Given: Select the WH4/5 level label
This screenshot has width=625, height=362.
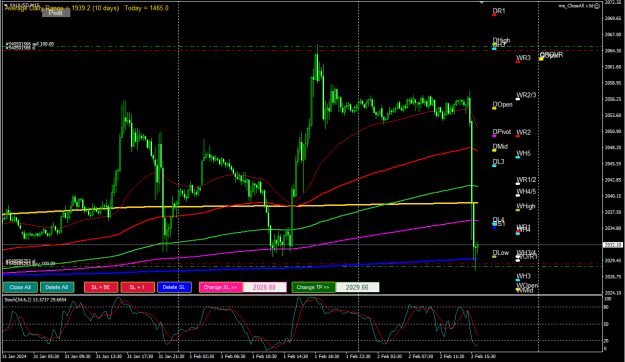Looking at the screenshot, I should tap(526, 192).
